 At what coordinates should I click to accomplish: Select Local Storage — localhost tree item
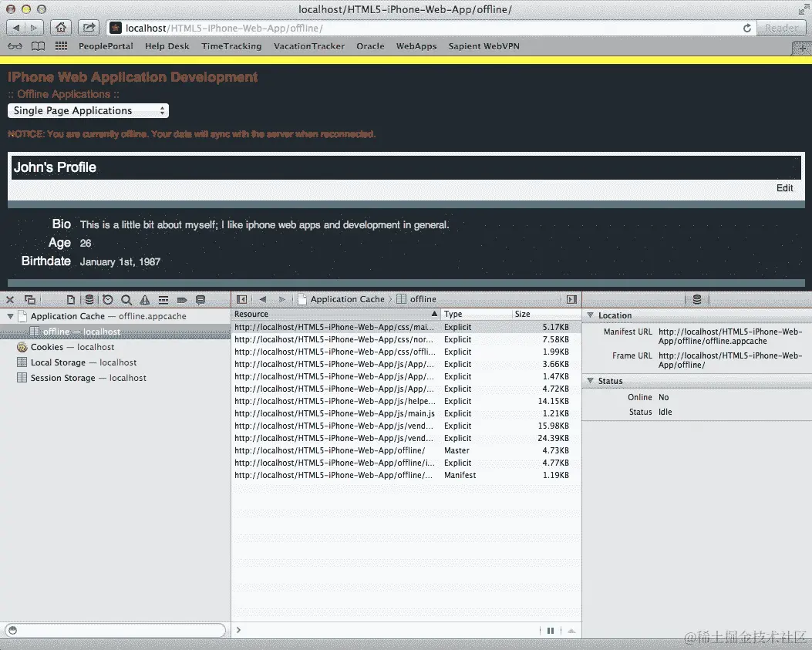click(115, 362)
